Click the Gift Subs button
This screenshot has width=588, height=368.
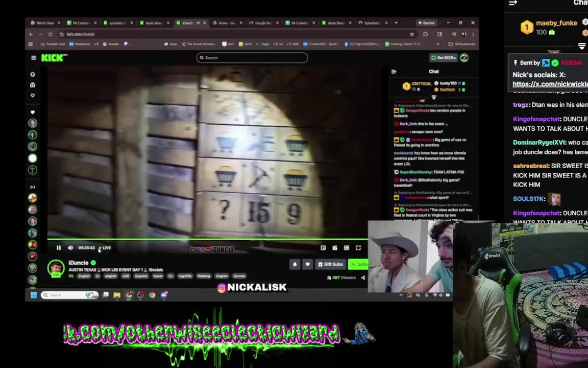pyautogui.click(x=330, y=264)
